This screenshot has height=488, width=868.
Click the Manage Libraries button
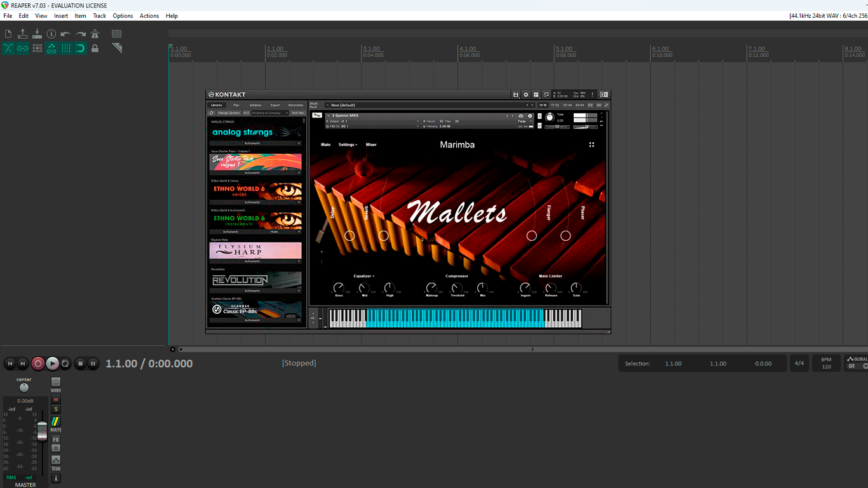point(229,112)
